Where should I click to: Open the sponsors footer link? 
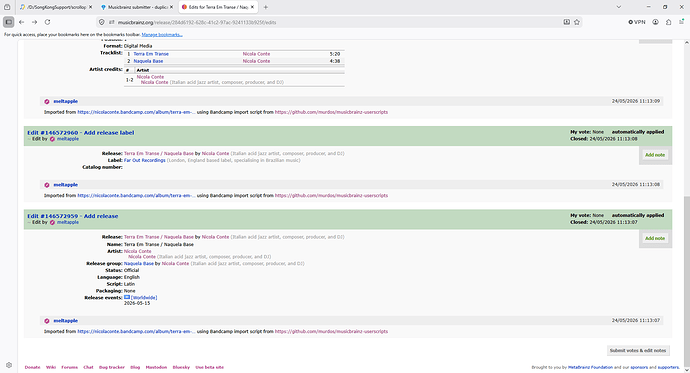coord(639,367)
